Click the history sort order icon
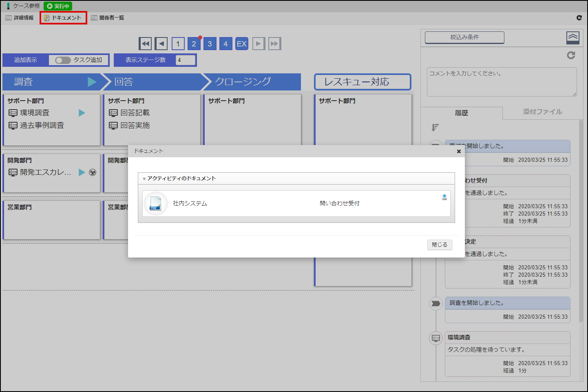This screenshot has height=392, width=588. click(435, 128)
